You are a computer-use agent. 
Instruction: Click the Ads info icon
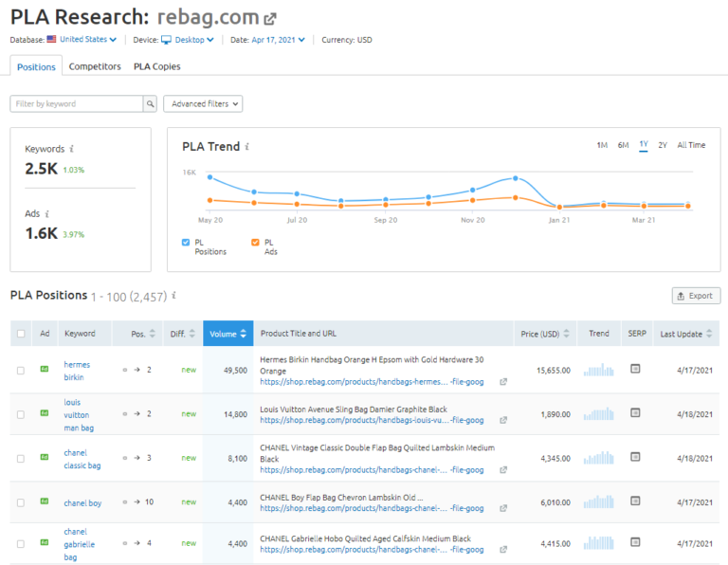coord(46,214)
